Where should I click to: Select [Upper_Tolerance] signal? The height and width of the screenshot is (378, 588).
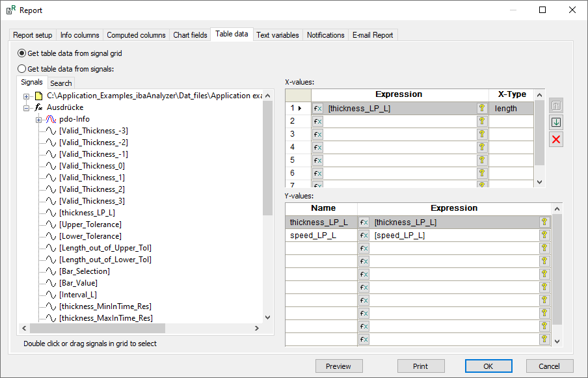[90, 224]
